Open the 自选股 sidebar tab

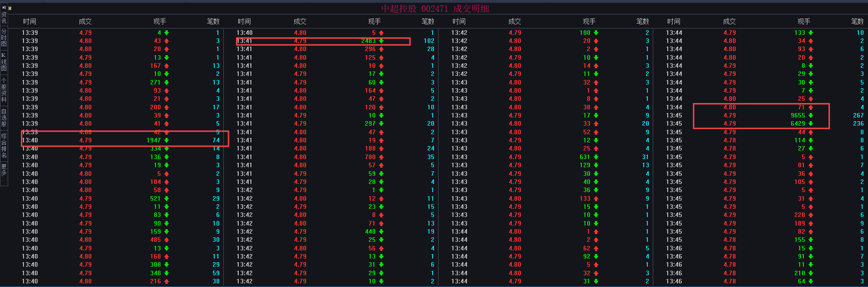4,118
